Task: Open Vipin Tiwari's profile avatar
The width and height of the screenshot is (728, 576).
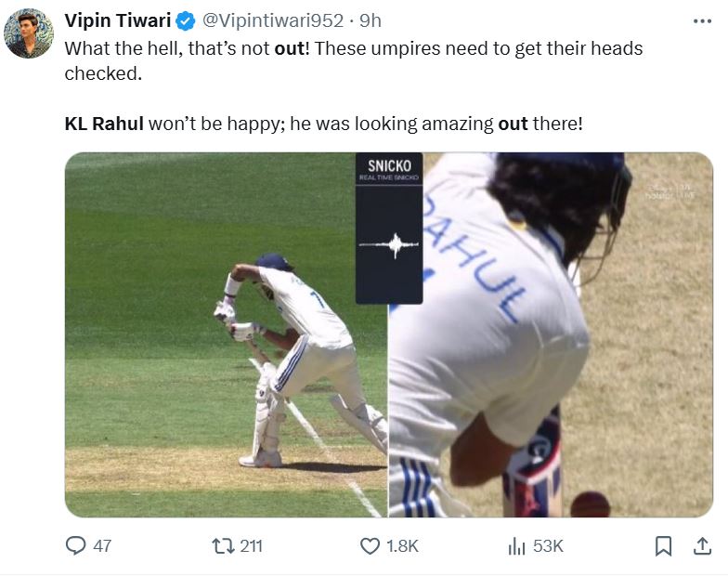Action: tap(29, 33)
